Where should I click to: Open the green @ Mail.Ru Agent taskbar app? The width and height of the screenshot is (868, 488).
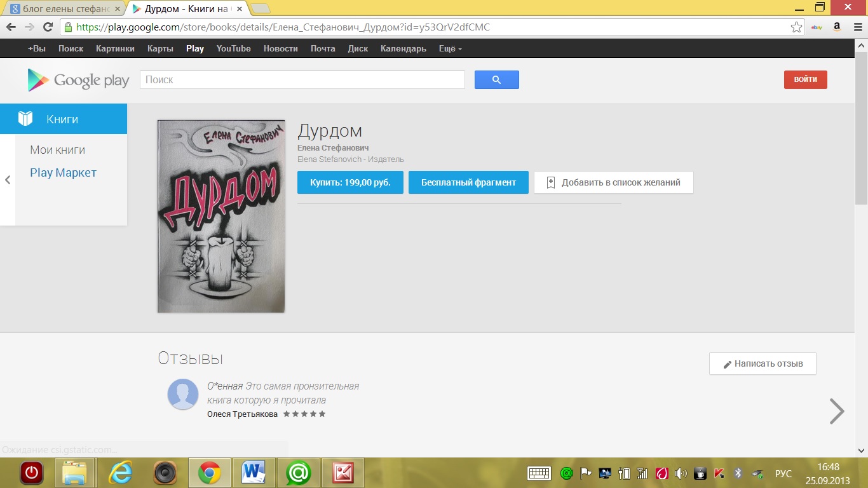tap(297, 473)
